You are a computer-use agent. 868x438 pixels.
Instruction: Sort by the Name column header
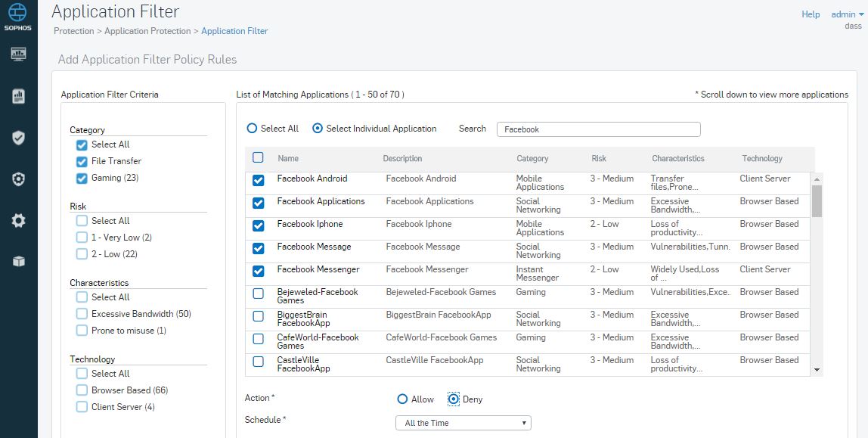(x=288, y=158)
